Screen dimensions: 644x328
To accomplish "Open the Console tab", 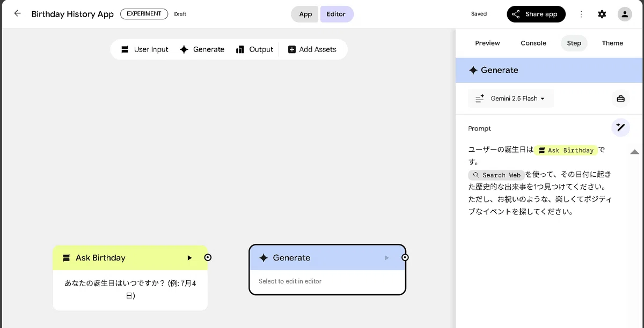I will pos(533,43).
